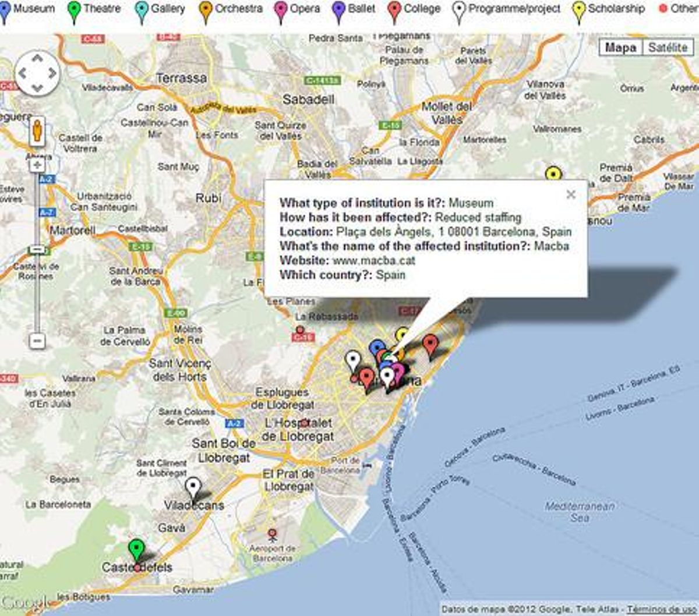Viewport: 699px width, 616px height.
Task: Click the 'Mediterranean Sea' label
Action: 580,512
